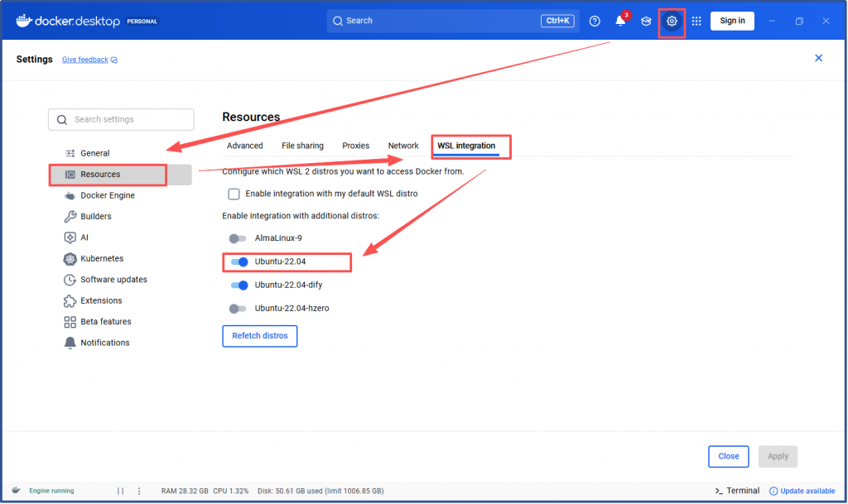Toggle AlmaLinux-9 distro integration on
The width and height of the screenshot is (848, 504).
tap(238, 238)
